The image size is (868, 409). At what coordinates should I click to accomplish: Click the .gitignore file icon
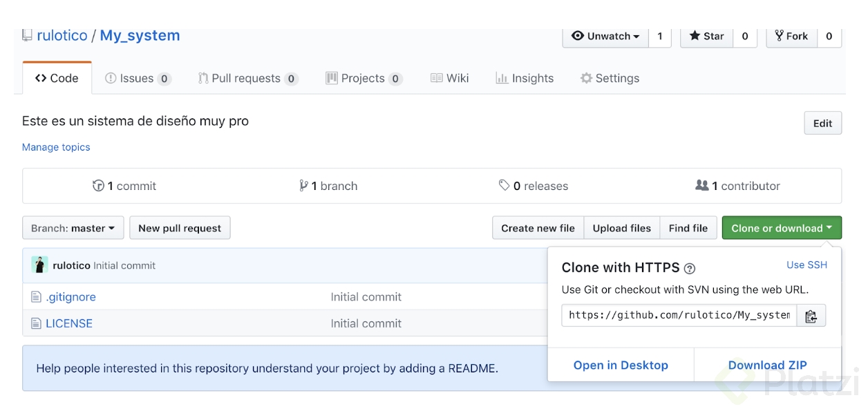[37, 297]
